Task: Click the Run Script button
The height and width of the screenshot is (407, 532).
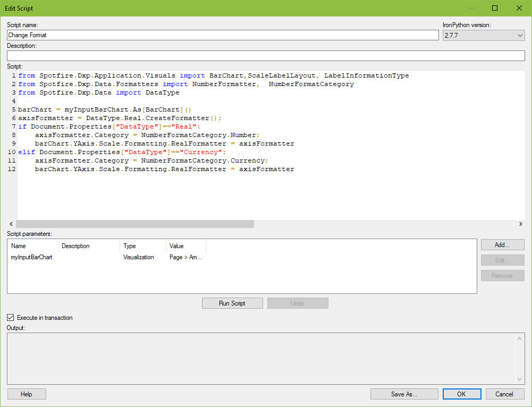Action: [x=232, y=303]
